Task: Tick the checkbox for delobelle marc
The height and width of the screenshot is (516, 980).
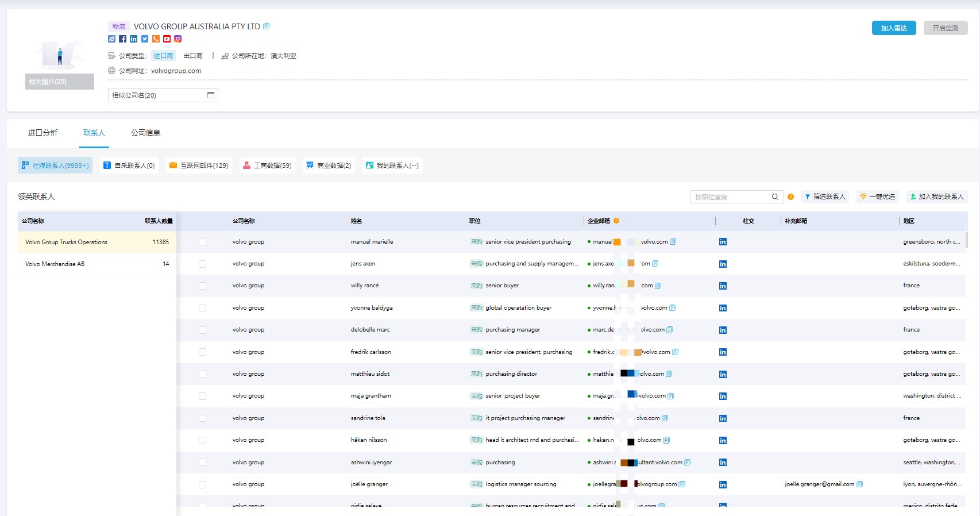Action: coord(202,330)
